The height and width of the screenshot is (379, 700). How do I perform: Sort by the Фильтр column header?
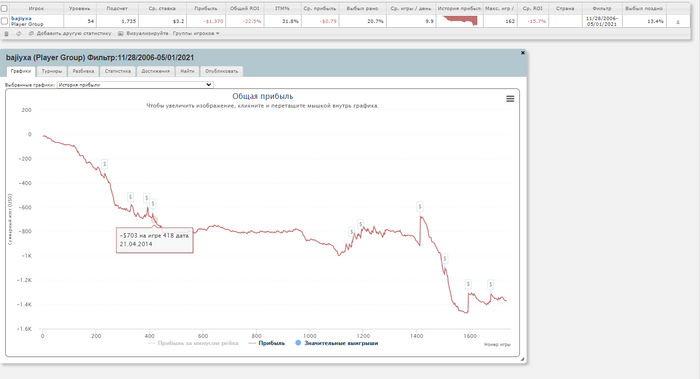tap(602, 8)
